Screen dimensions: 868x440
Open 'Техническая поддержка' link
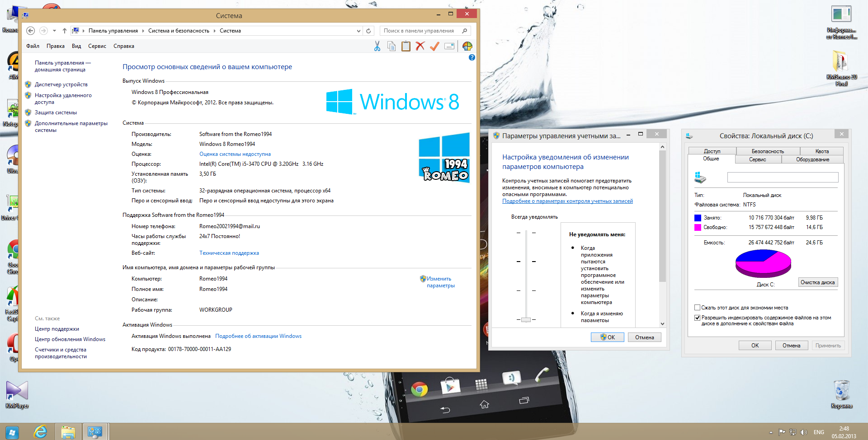coord(229,253)
